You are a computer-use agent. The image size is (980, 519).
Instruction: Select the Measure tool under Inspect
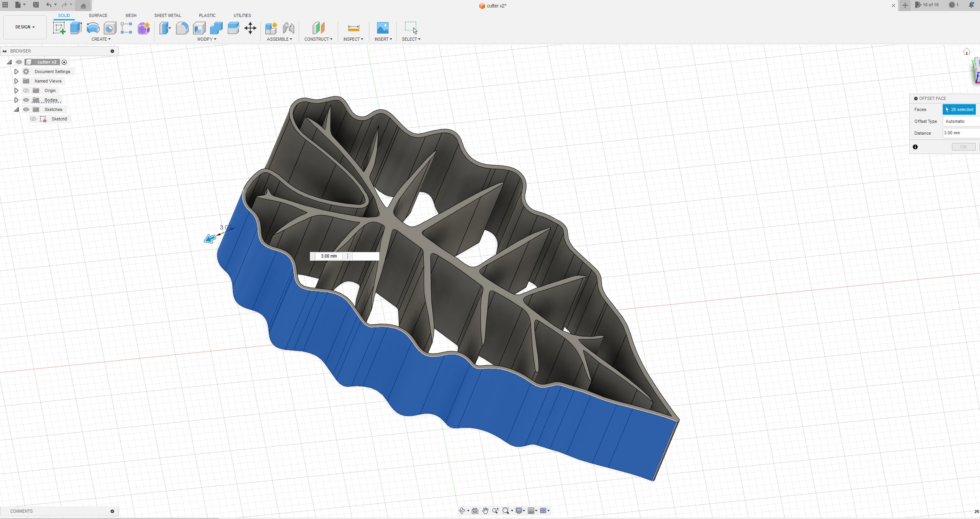click(x=353, y=28)
